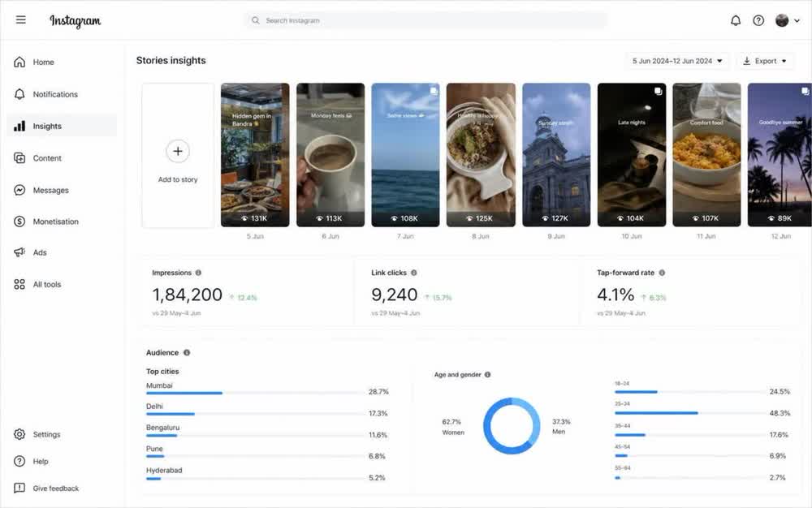The width and height of the screenshot is (812, 508).
Task: Click the Settings gear icon
Action: point(19,434)
